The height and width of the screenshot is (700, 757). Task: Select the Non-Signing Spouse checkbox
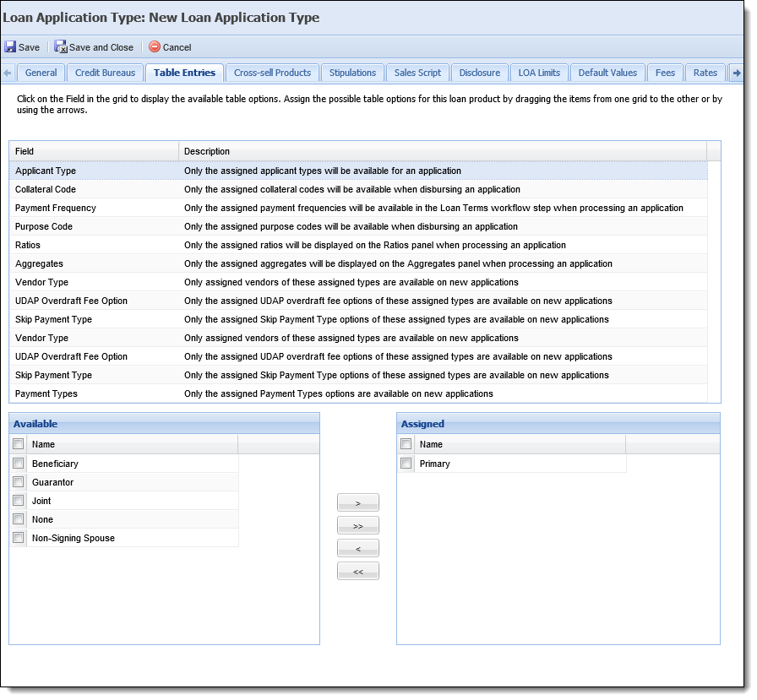point(19,537)
